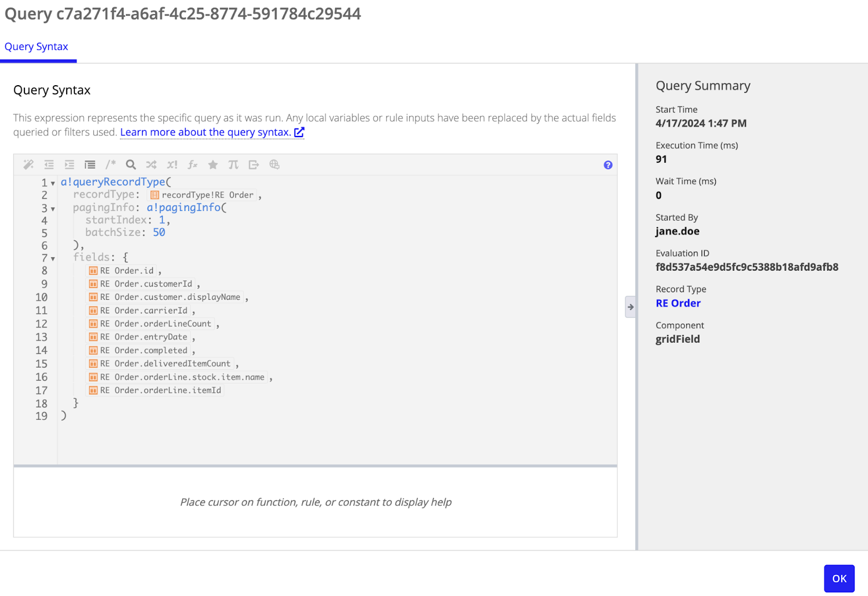Click the RE Order.orderLineCount field chip
Viewport: 868px width, 596px height.
(150, 324)
